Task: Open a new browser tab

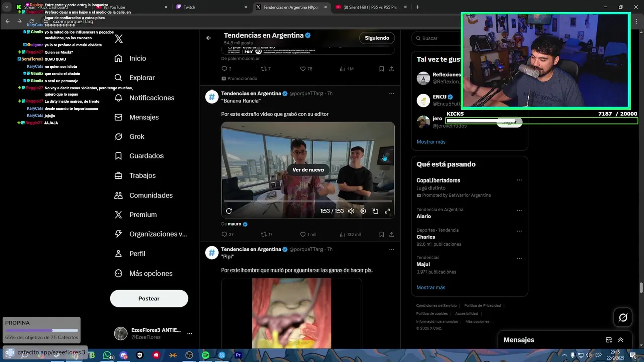Action: (x=417, y=7)
